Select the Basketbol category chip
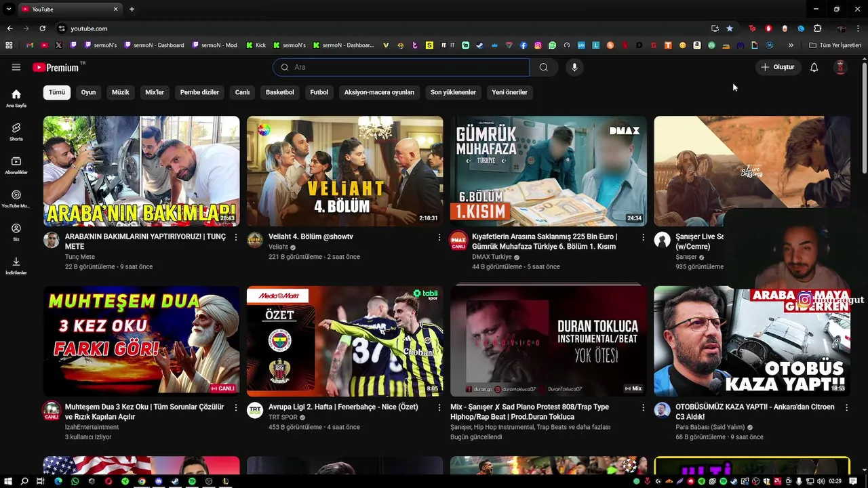Screen dimensions: 868x488 coord(280,92)
